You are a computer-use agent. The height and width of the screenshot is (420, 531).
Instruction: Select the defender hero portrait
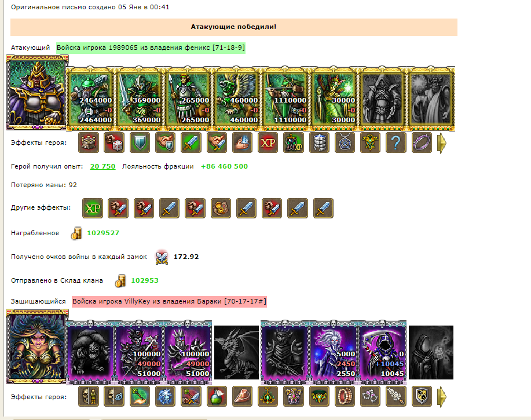click(37, 346)
